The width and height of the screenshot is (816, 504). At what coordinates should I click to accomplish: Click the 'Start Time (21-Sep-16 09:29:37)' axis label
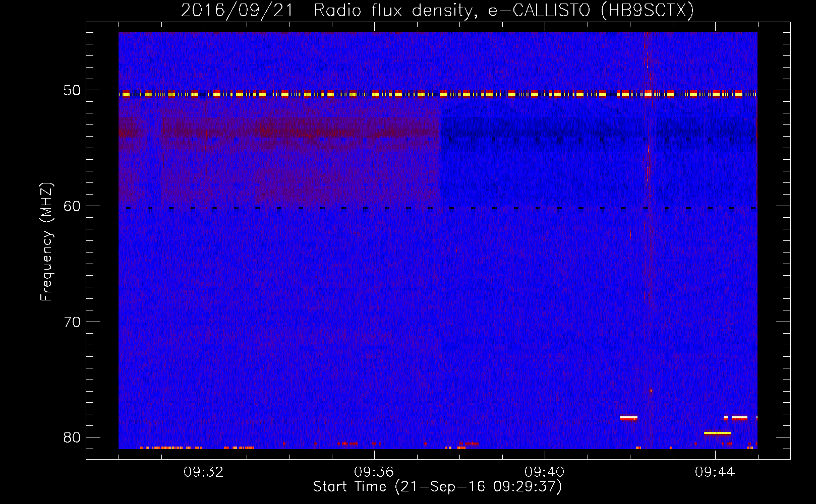(x=437, y=487)
